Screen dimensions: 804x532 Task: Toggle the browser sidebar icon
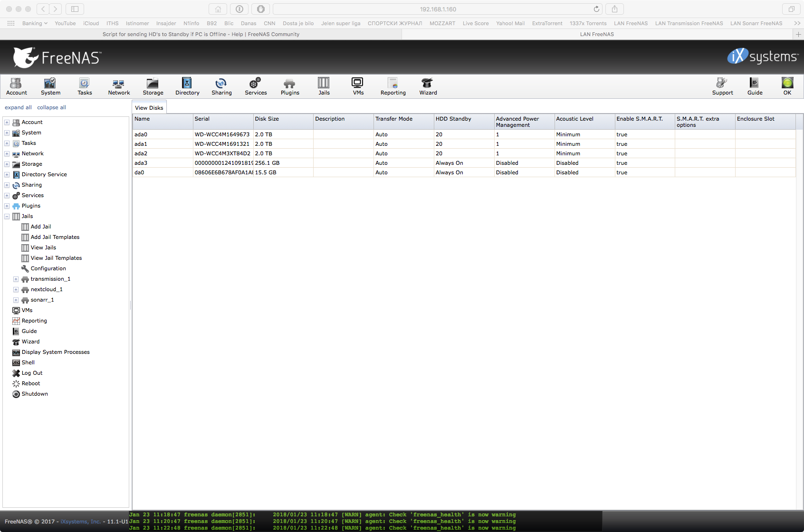click(x=75, y=9)
